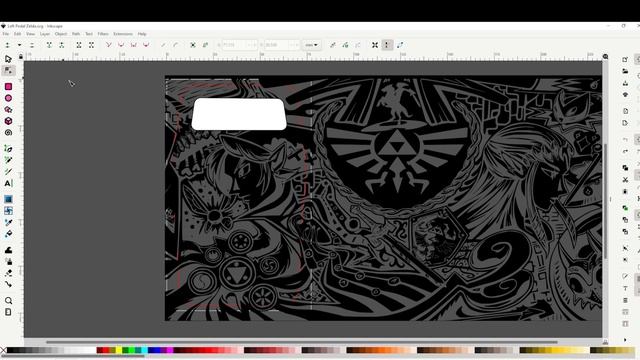Viewport: 640px width, 360px height.
Task: Join selected nodes
Action: tap(49, 45)
